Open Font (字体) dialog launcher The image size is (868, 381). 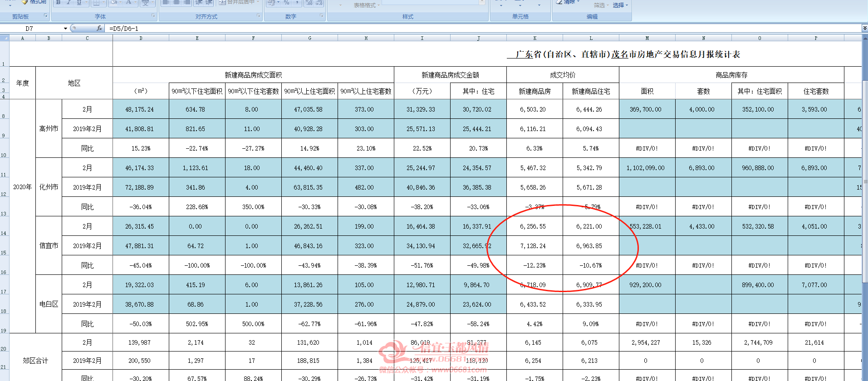153,16
